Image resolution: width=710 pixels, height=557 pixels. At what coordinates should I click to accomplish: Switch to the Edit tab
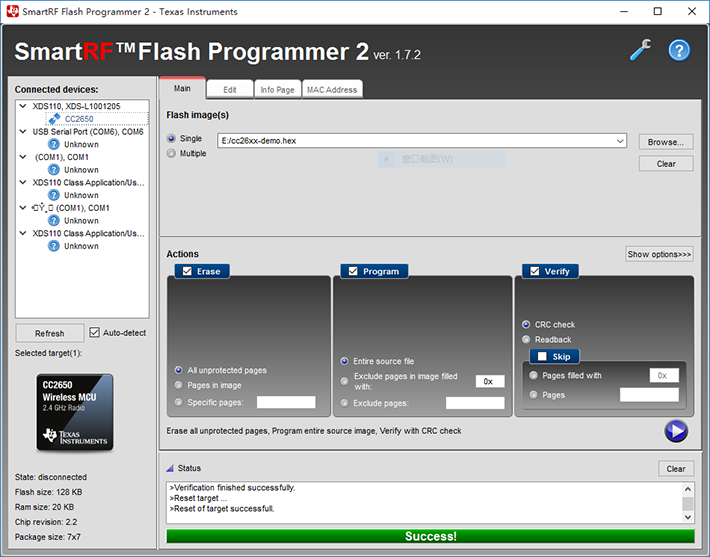pyautogui.click(x=230, y=90)
